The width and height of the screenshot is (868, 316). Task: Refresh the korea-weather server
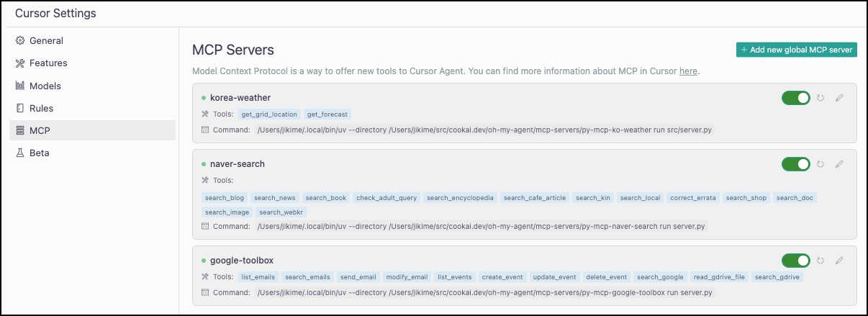(x=820, y=97)
